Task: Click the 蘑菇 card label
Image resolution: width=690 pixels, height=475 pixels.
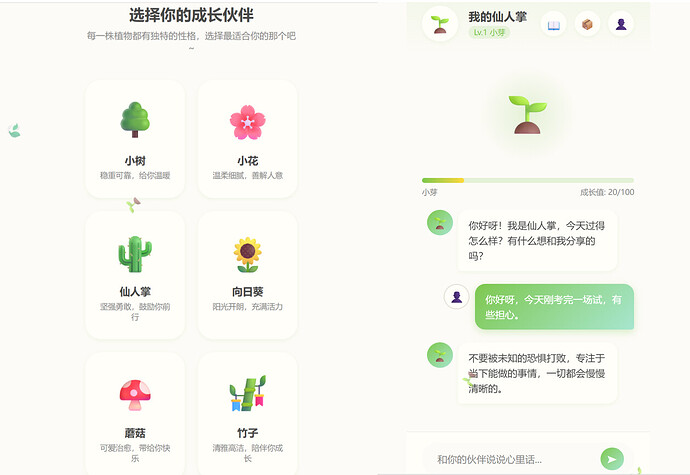Action: [135, 433]
